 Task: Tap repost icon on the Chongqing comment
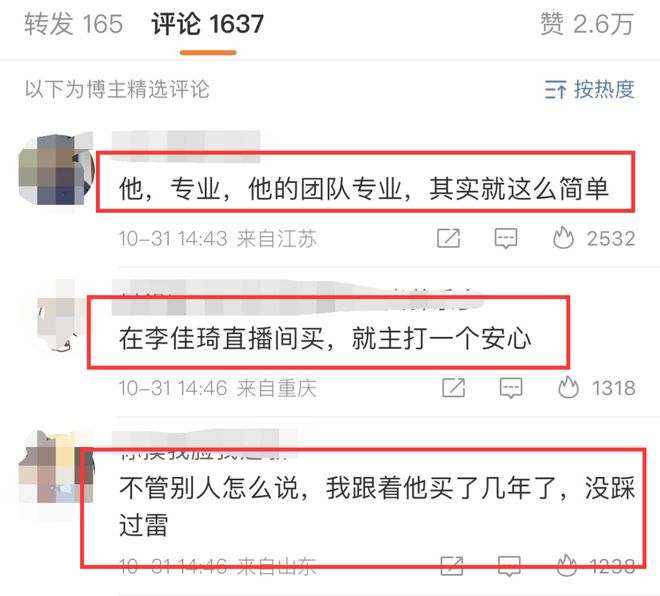click(x=453, y=388)
